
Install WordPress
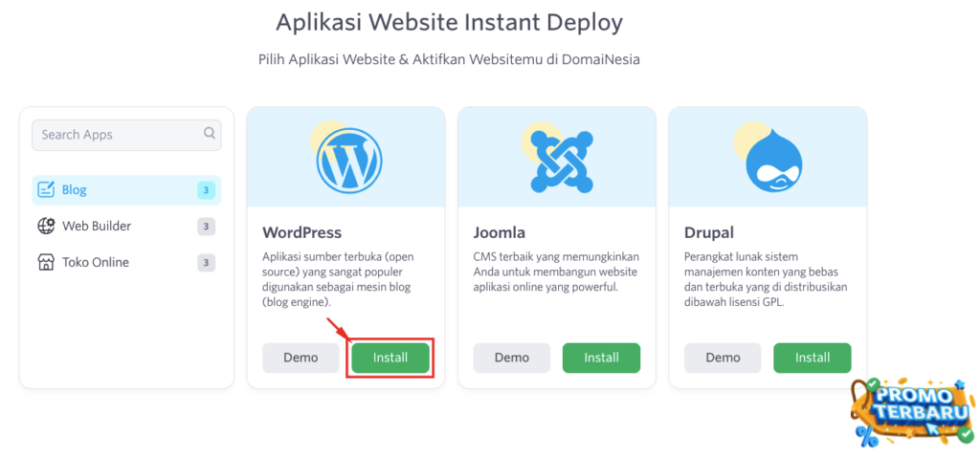(x=390, y=358)
